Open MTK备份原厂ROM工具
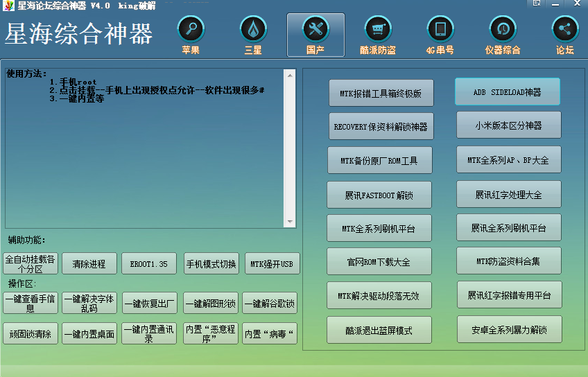 click(379, 160)
